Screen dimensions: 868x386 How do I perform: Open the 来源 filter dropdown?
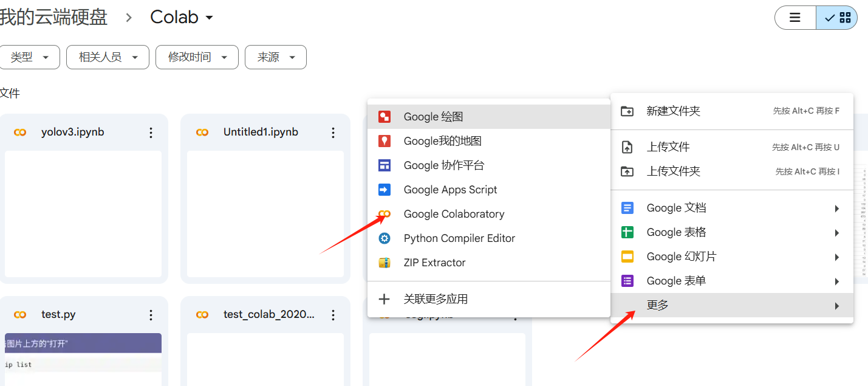tap(276, 57)
